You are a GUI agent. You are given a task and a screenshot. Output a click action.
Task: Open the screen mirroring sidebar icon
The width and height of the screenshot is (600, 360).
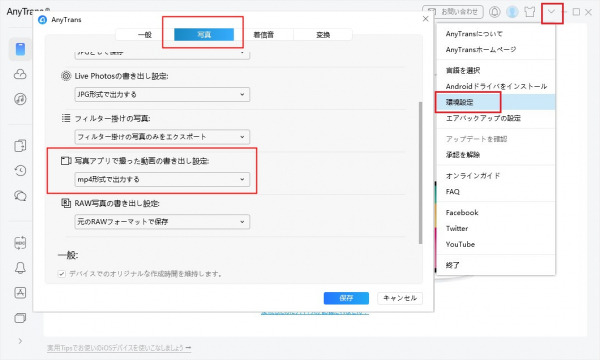[20, 318]
